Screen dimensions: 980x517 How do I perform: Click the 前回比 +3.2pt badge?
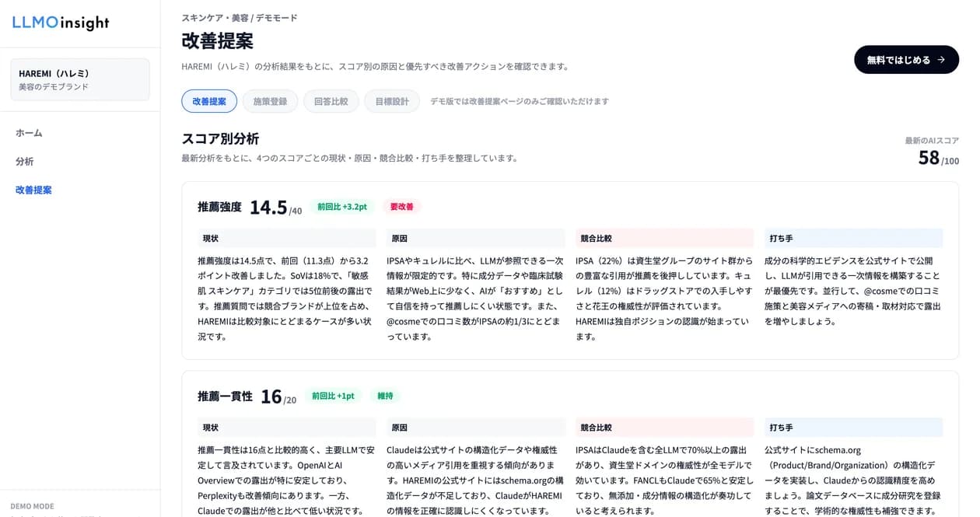click(341, 207)
